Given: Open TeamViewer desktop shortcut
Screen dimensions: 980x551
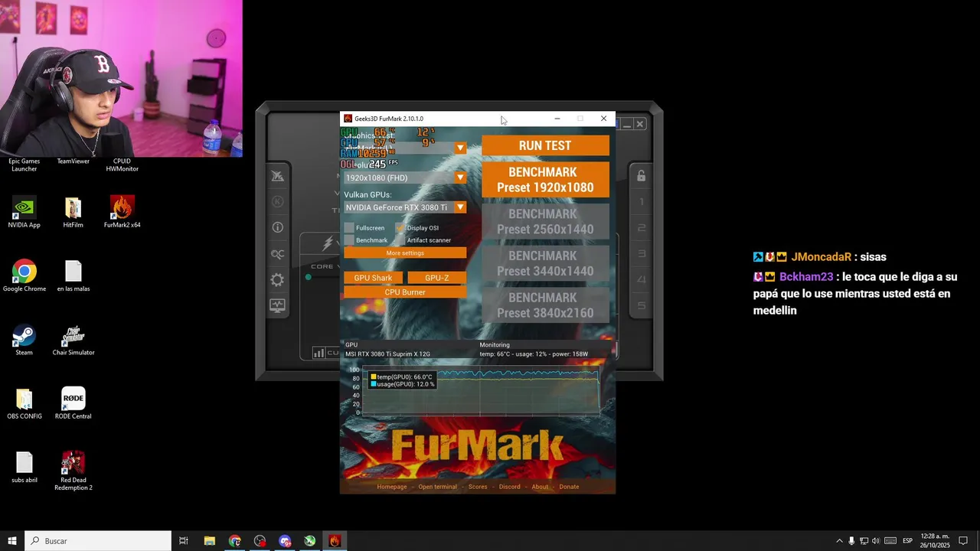Looking at the screenshot, I should 73,161.
